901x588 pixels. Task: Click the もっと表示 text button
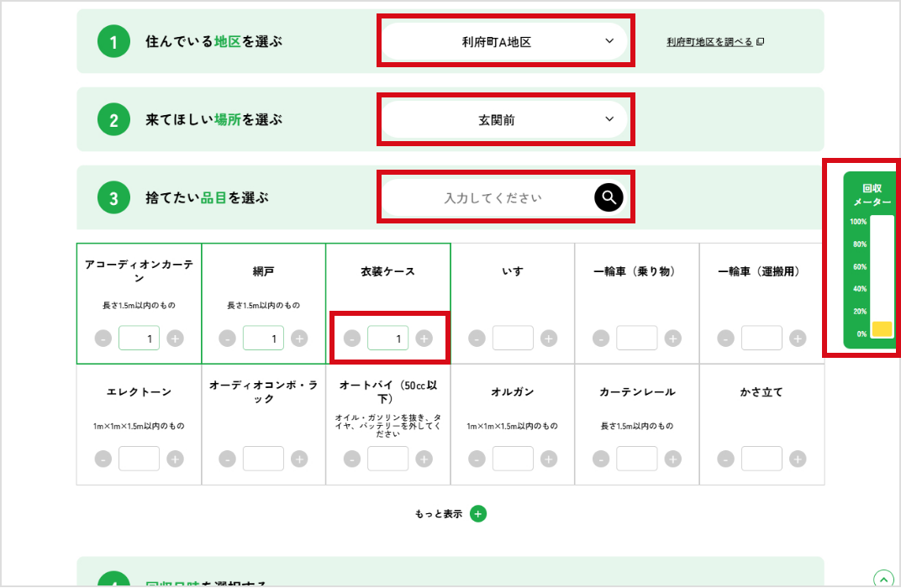click(x=439, y=514)
